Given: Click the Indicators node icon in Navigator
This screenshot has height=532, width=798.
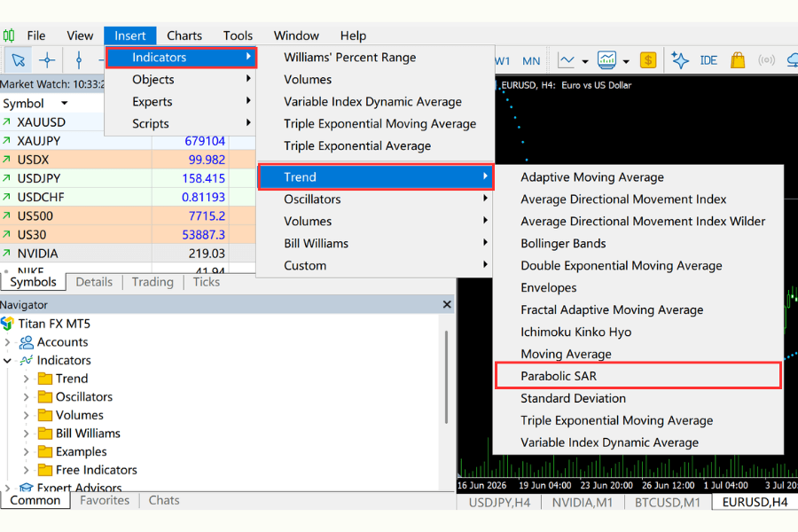Looking at the screenshot, I should click(27, 361).
